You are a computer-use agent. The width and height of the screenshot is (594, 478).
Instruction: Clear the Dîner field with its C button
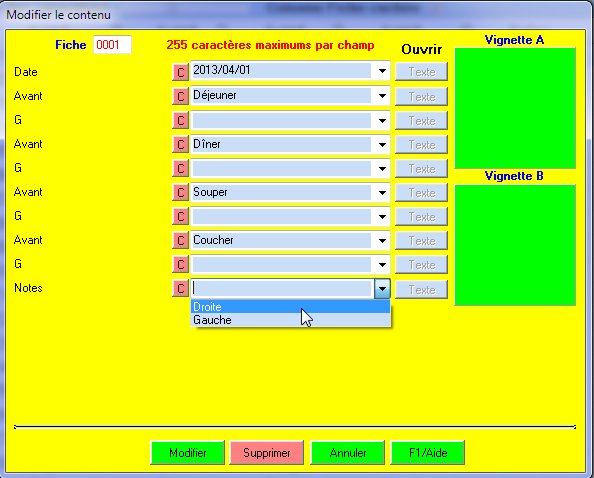coord(180,144)
